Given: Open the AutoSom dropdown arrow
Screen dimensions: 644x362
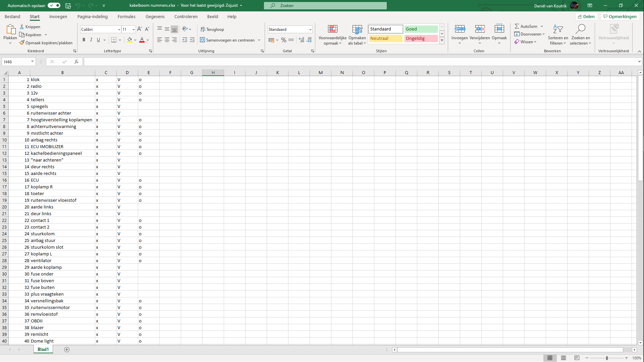Looking at the screenshot, I should point(542,26).
